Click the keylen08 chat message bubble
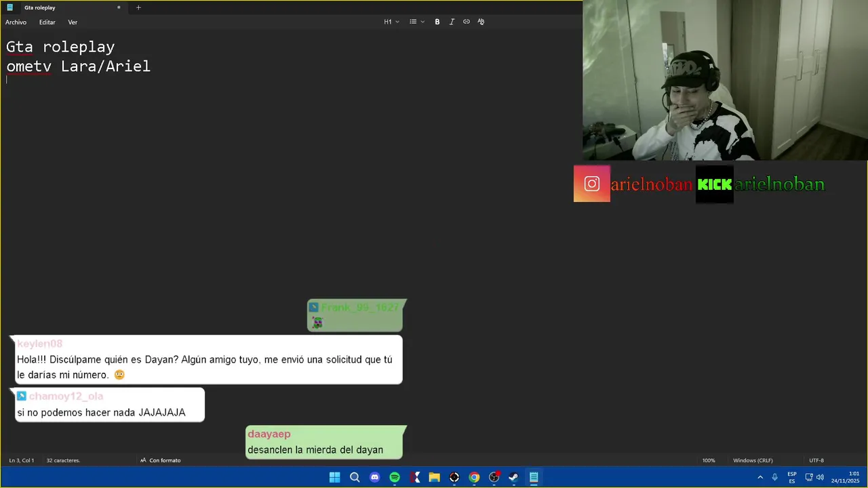Screen dimensions: 868x488 [205, 360]
